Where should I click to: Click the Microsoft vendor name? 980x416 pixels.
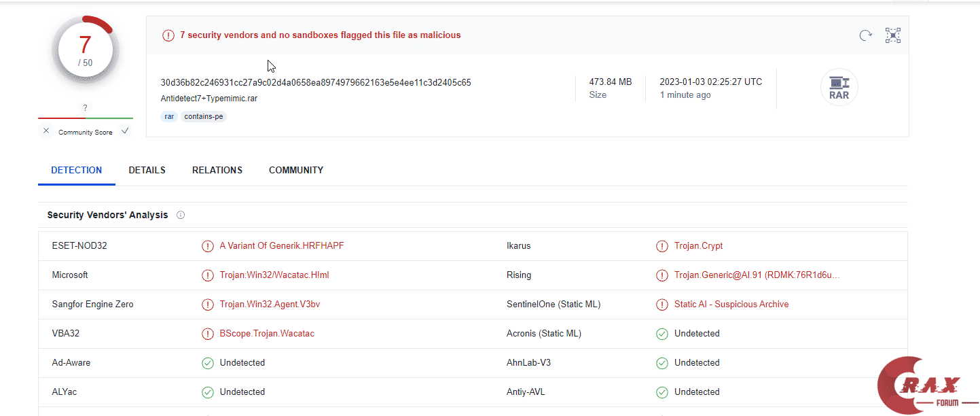70,275
